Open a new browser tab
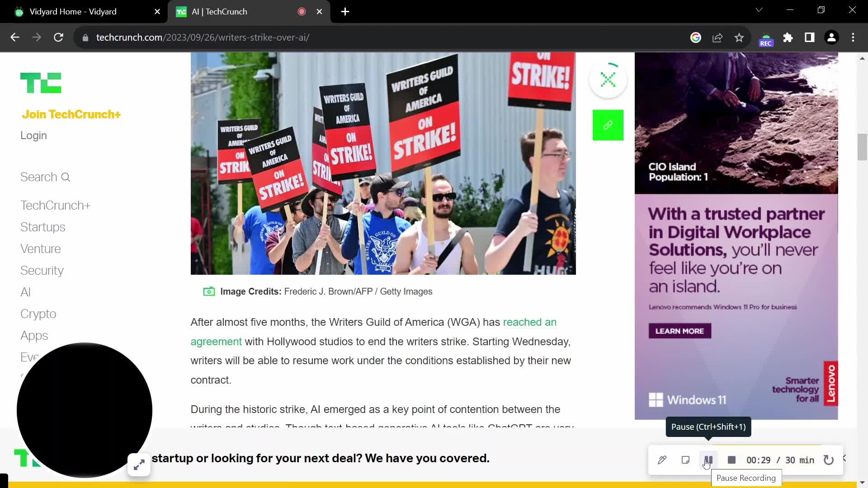 (x=345, y=12)
